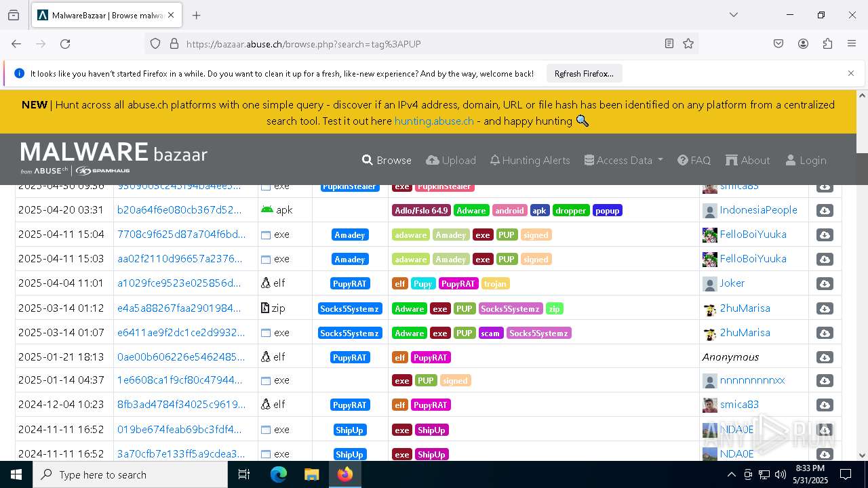
Task: Open Firefox View recent browsing
Action: click(x=14, y=15)
